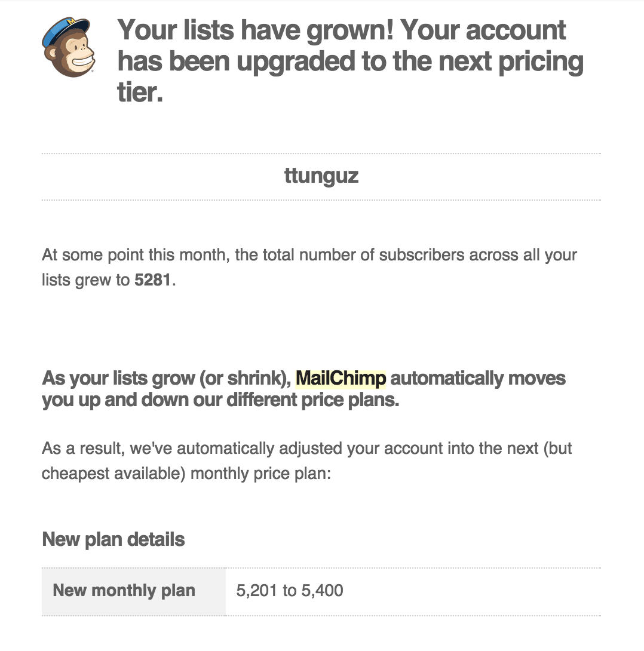Click the word "subscribers" in the first paragraph
The width and height of the screenshot is (644, 651).
pyautogui.click(x=421, y=255)
